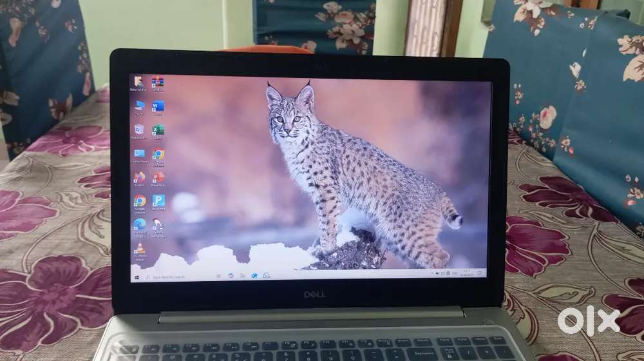644x361 pixels.
Task: Open Task View from the taskbar
Action: 220,276
